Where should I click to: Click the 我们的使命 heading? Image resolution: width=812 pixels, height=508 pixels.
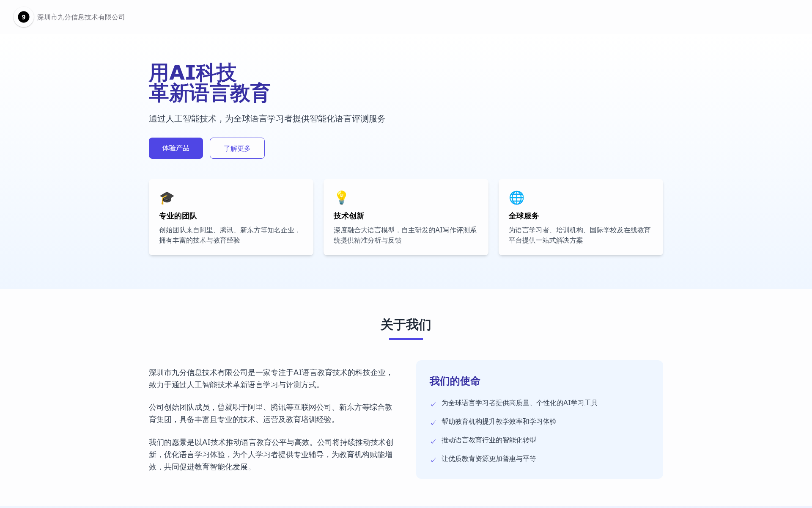(x=455, y=381)
